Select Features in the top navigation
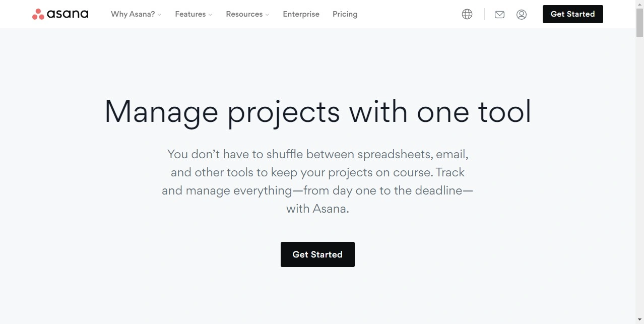Screen dimensions: 644x324 click(x=190, y=14)
